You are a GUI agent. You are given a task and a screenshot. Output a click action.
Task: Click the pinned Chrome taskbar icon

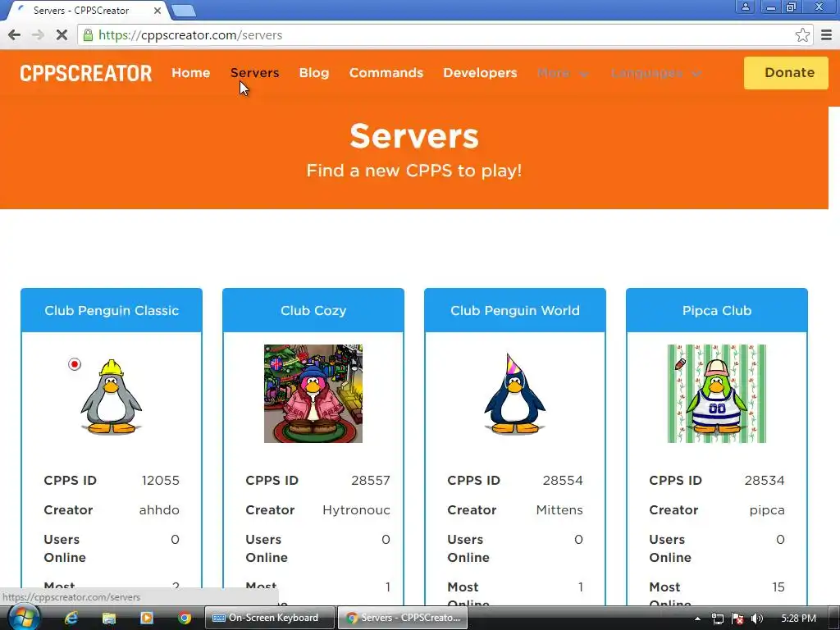point(185,619)
